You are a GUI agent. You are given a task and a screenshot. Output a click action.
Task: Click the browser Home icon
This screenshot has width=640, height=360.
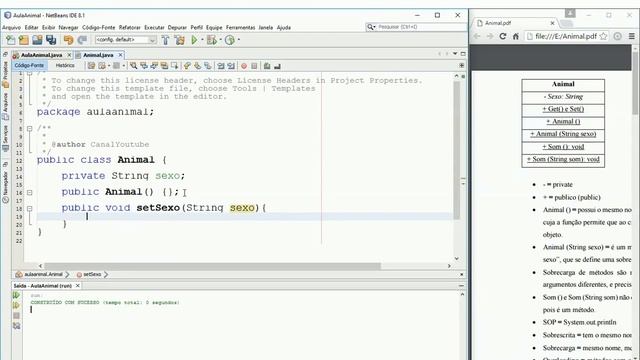pyautogui.click(x=516, y=36)
